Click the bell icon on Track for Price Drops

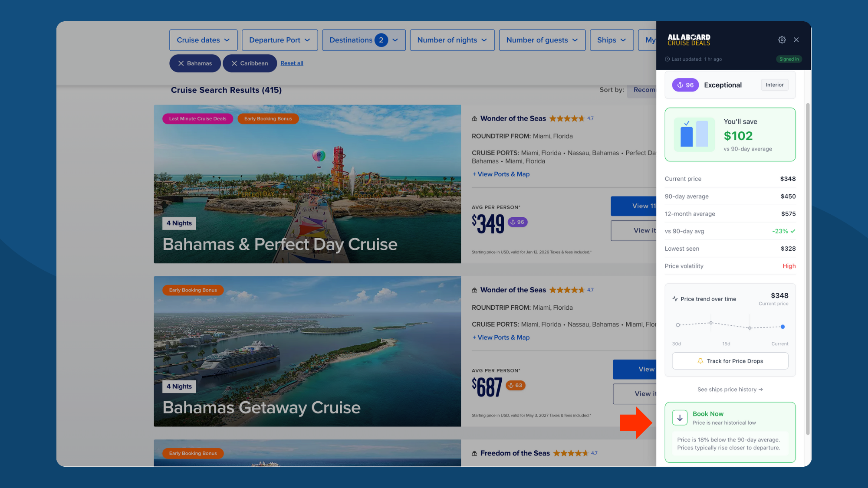(700, 361)
